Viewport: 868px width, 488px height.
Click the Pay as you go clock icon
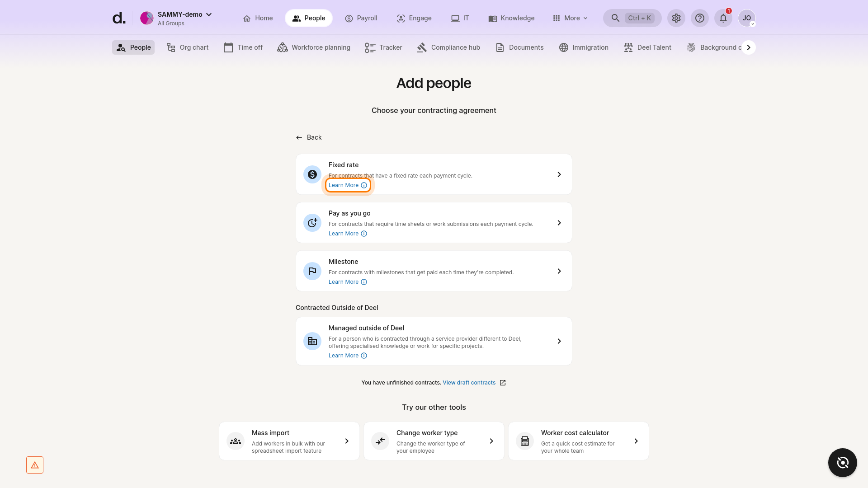[312, 223]
